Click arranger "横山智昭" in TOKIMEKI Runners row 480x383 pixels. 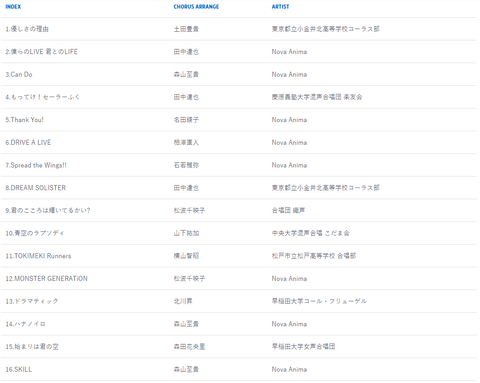click(186, 256)
